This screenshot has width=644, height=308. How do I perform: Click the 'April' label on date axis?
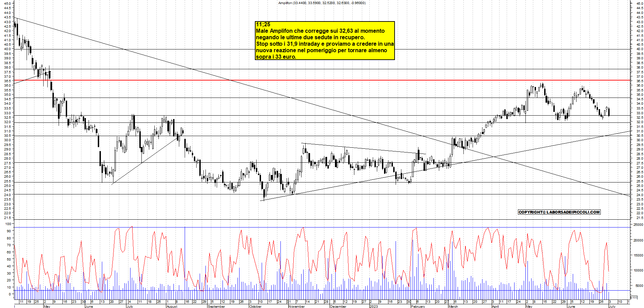point(495,306)
